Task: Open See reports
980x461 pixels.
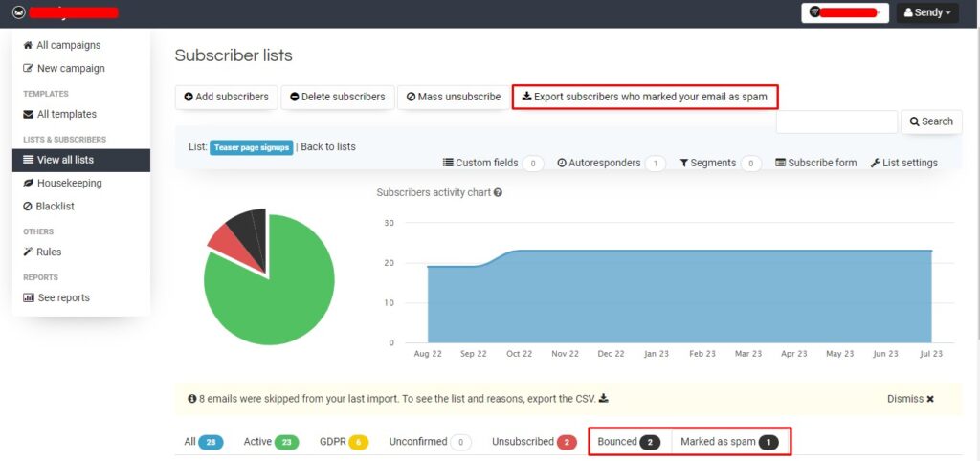Action: [56, 297]
